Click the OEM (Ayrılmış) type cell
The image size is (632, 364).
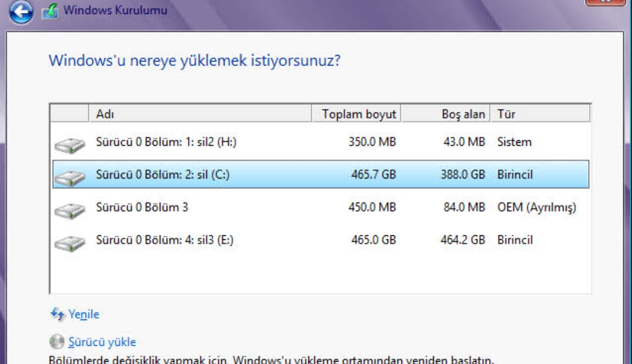pos(537,208)
